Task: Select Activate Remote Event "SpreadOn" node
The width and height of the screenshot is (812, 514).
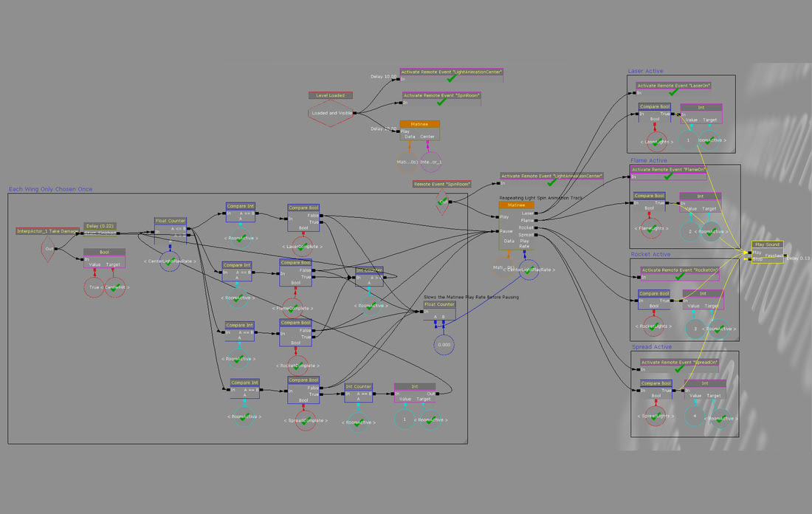Action: [x=679, y=366]
